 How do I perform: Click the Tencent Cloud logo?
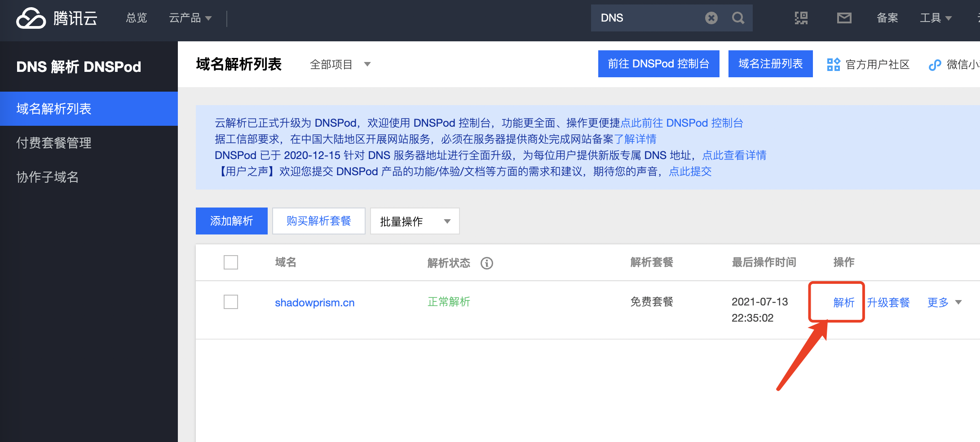[x=57, y=18]
